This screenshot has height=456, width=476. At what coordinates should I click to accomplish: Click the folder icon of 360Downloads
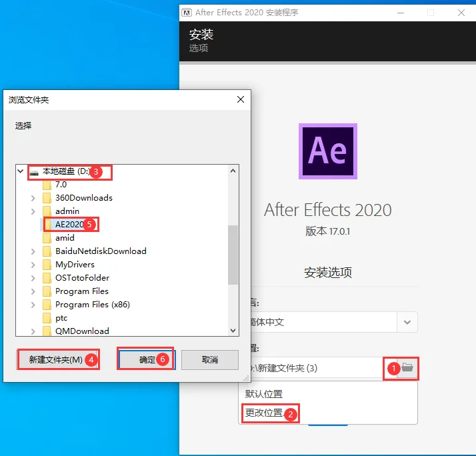tap(47, 198)
